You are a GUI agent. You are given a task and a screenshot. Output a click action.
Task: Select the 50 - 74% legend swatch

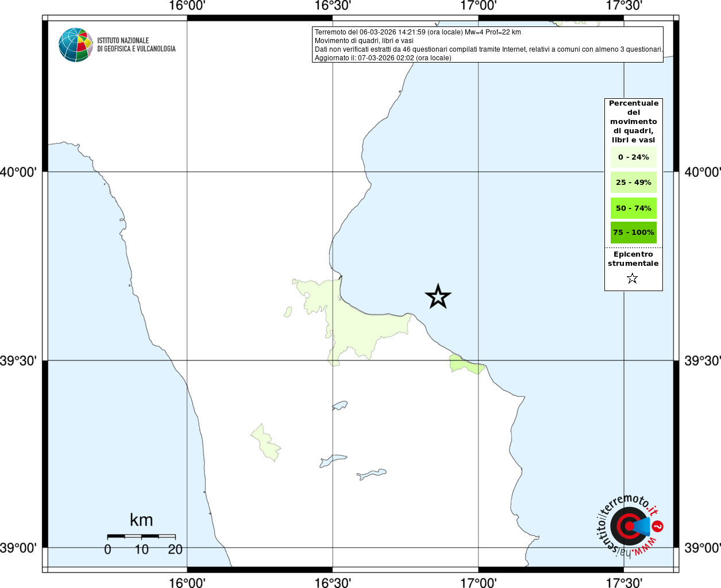click(634, 208)
